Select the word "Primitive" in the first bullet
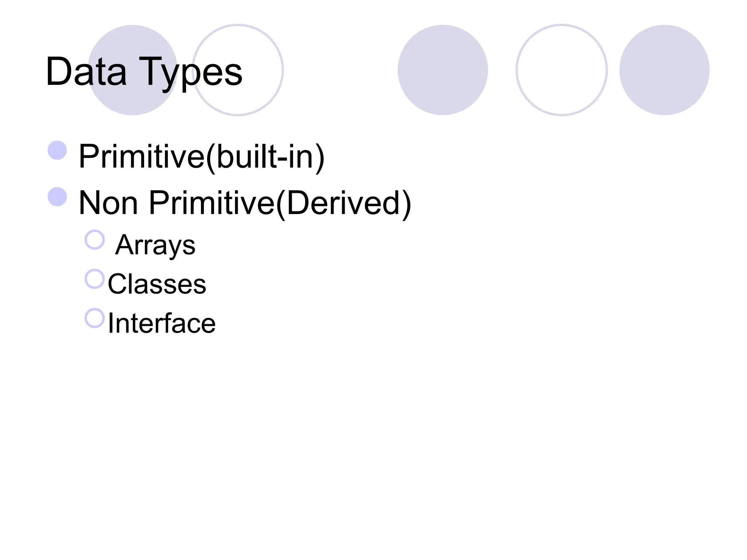Viewport: 747px width, 560px height. point(142,156)
